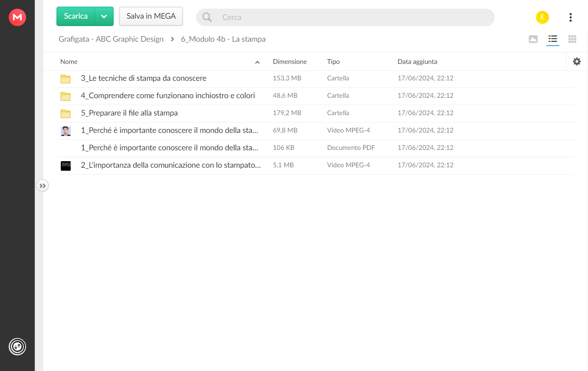
Task: Expand the sidebar with double-chevron button
Action: point(43,186)
